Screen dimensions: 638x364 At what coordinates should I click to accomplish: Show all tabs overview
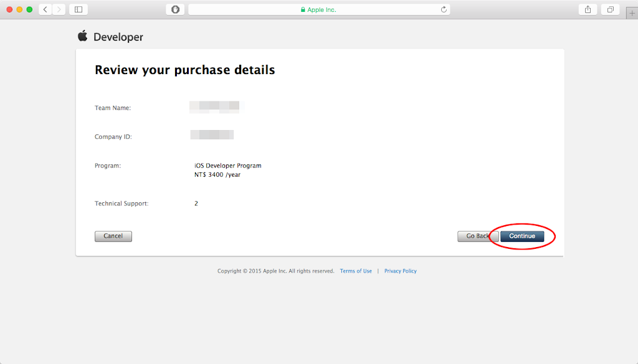[610, 9]
